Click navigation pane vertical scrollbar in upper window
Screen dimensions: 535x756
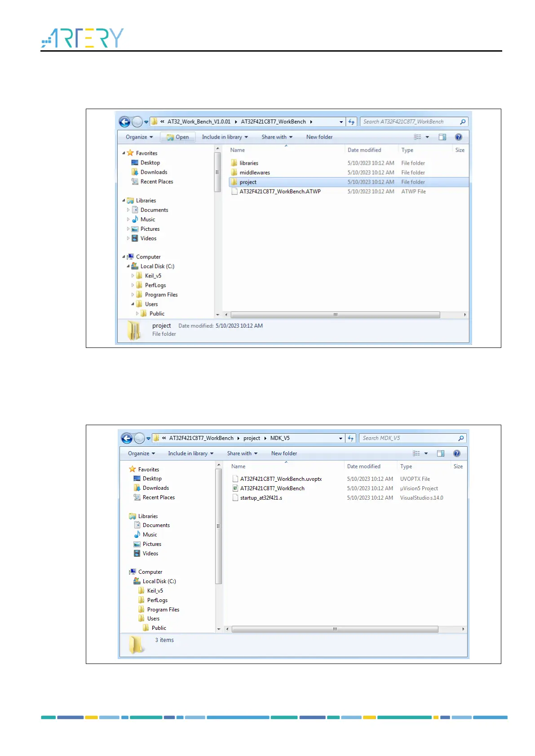tap(217, 172)
